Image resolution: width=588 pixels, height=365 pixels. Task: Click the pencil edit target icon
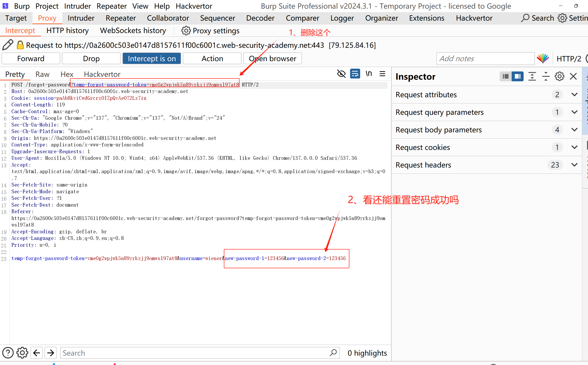tap(8, 45)
